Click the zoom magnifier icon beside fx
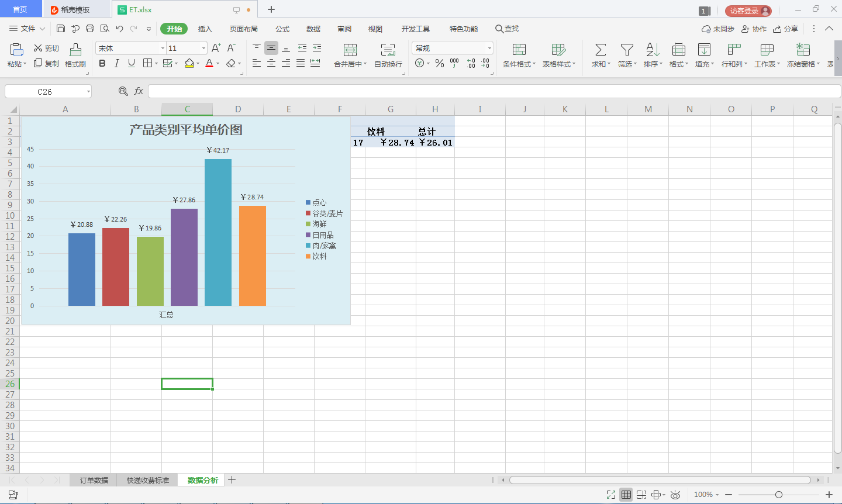 pyautogui.click(x=123, y=91)
